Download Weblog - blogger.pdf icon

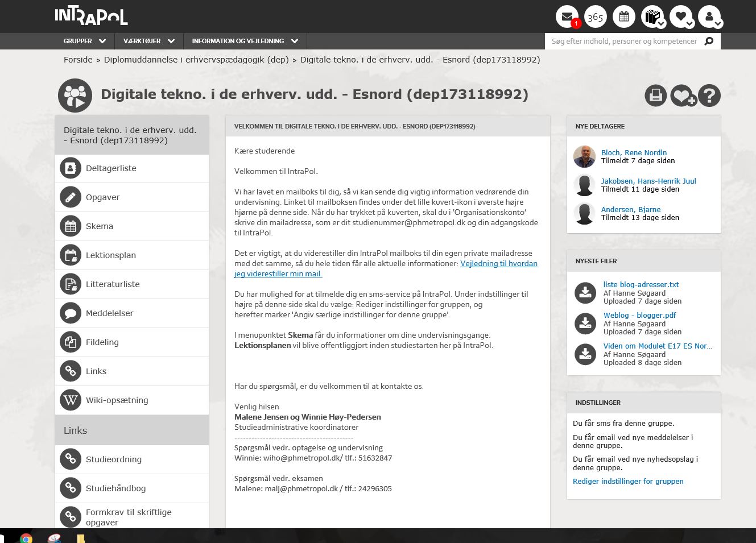(x=585, y=323)
